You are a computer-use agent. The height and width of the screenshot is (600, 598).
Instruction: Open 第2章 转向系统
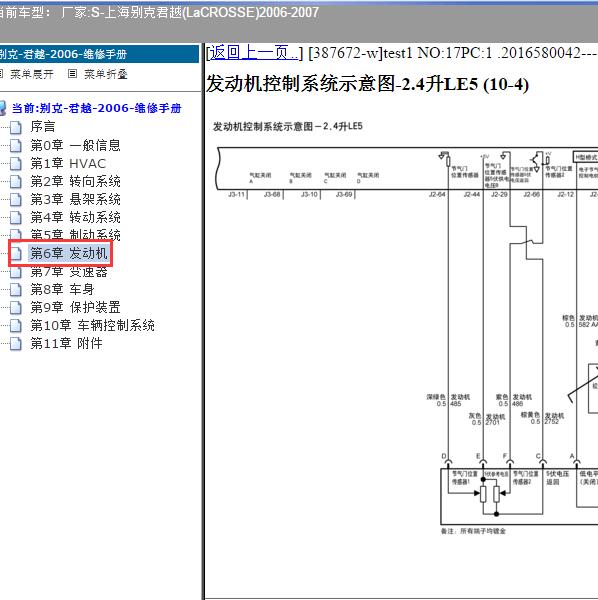tap(75, 181)
